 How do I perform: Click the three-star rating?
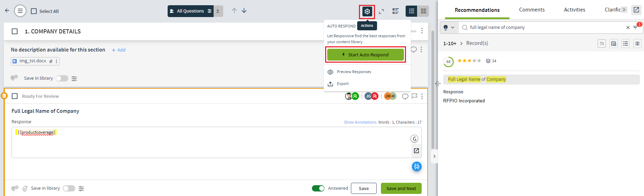(x=469, y=61)
